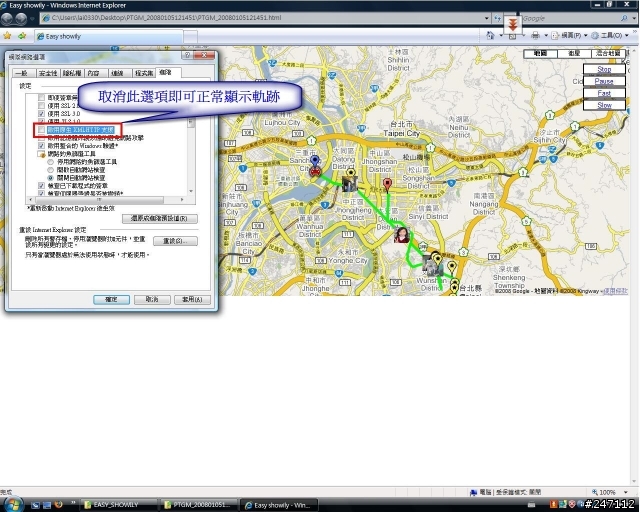Viewport: 640px width, 512px height.
Task: Switch to 內容 tab in dialog
Action: click(95, 73)
